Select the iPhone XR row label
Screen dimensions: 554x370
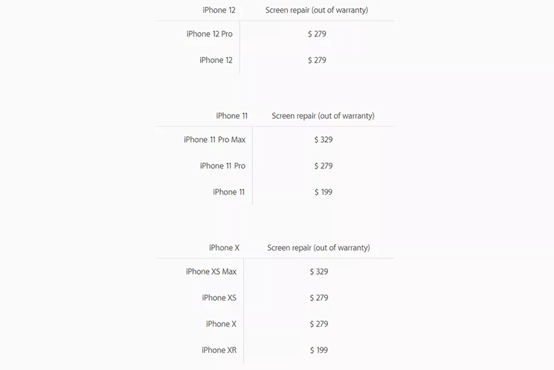click(219, 350)
